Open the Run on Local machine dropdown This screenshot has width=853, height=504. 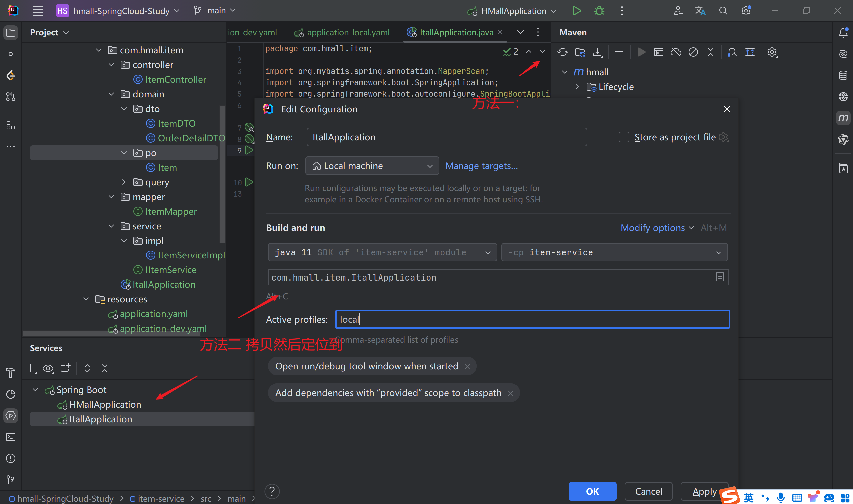click(x=372, y=166)
